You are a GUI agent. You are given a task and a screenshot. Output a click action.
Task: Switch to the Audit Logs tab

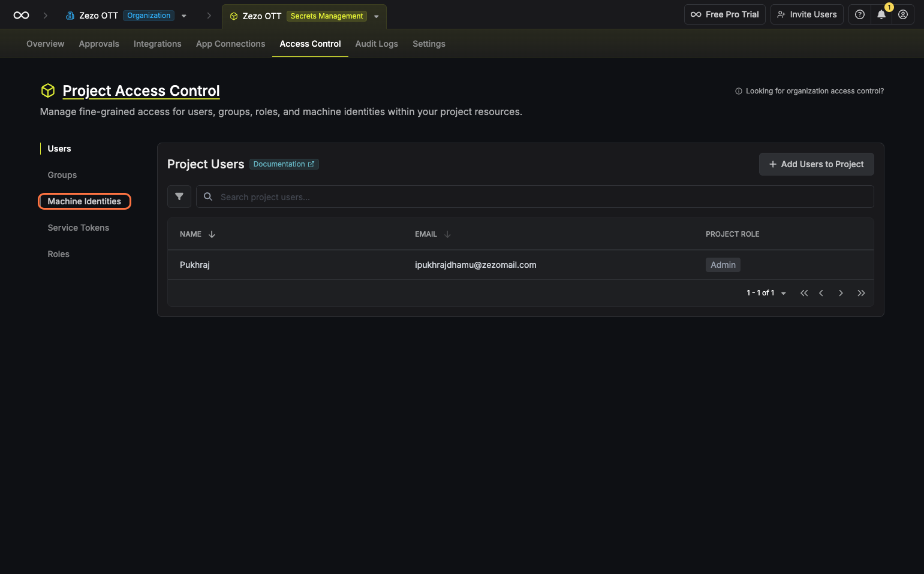376,44
